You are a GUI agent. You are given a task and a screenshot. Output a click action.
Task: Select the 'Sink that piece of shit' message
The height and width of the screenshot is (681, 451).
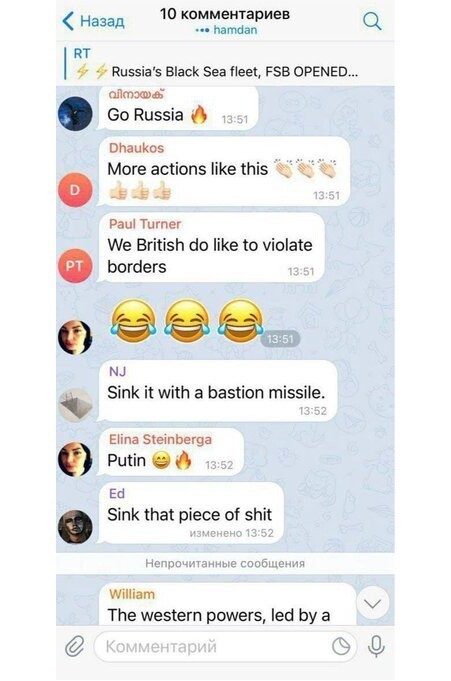pyautogui.click(x=191, y=513)
